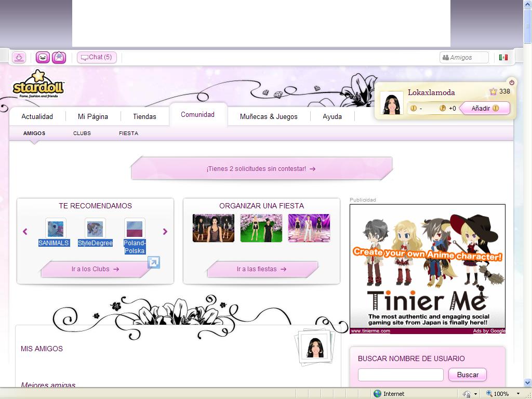This screenshot has width=532, height=399.
Task: Click the Stardoll logo
Action: (x=38, y=85)
